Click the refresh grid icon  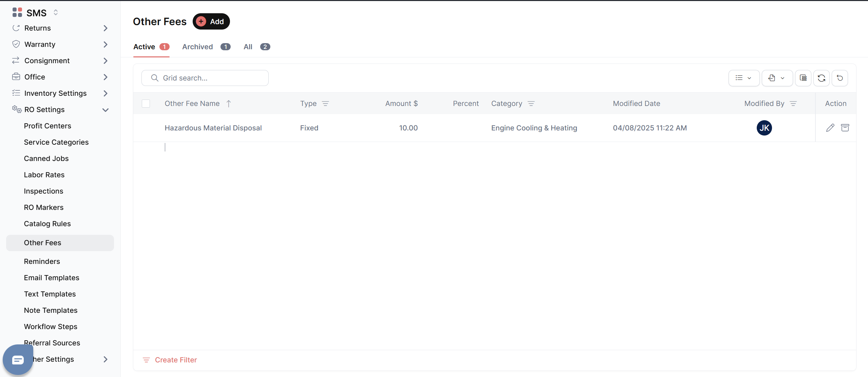coord(821,78)
